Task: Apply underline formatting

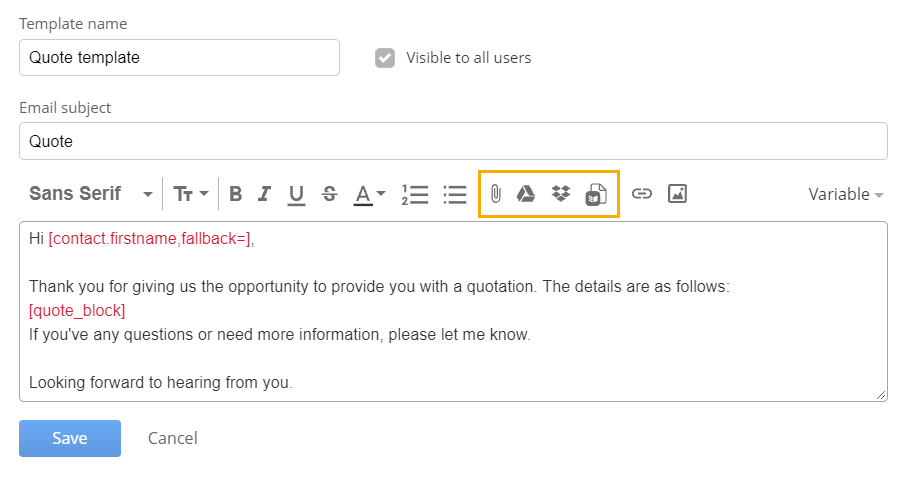Action: pyautogui.click(x=296, y=195)
